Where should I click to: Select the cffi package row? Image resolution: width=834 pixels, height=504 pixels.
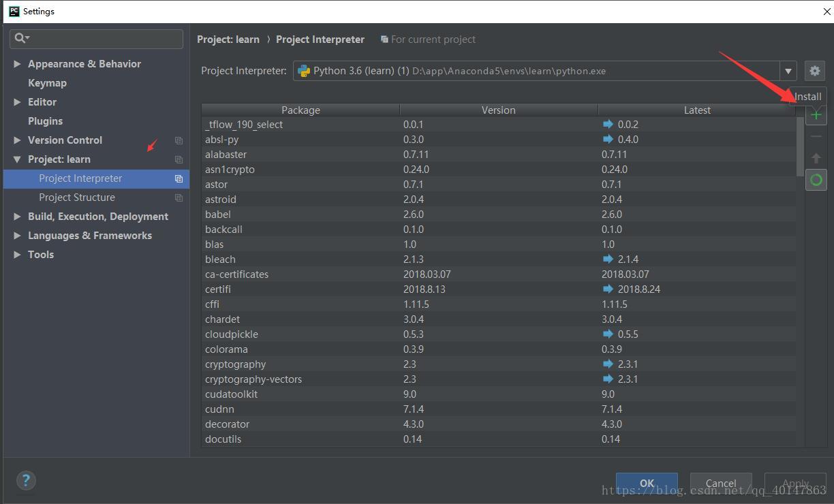click(499, 304)
